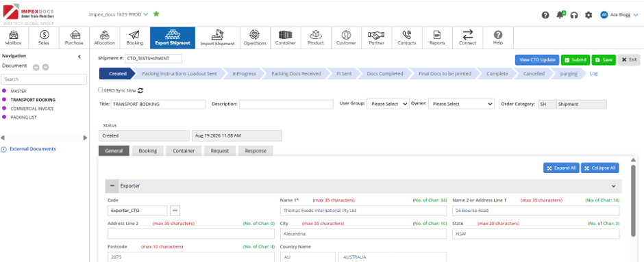Click the form vertical scrollbar
Viewport: 644px width, 262px height.
[633, 201]
